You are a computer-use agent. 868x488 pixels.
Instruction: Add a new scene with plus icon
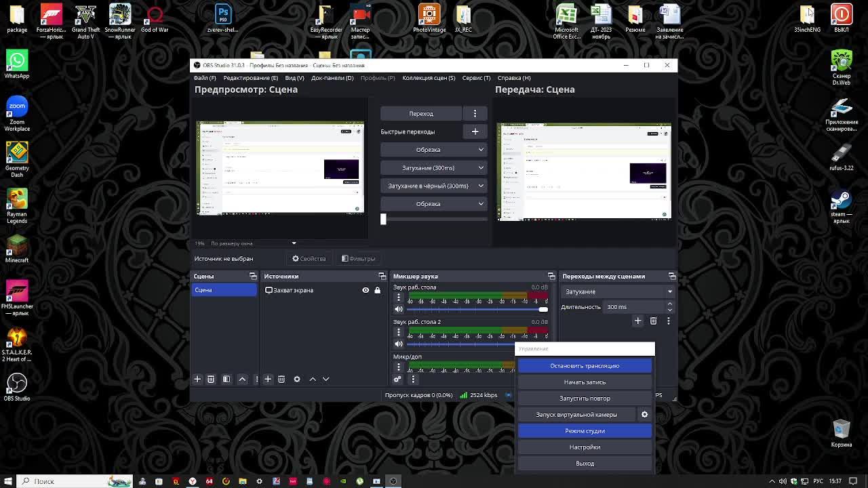[x=197, y=379]
